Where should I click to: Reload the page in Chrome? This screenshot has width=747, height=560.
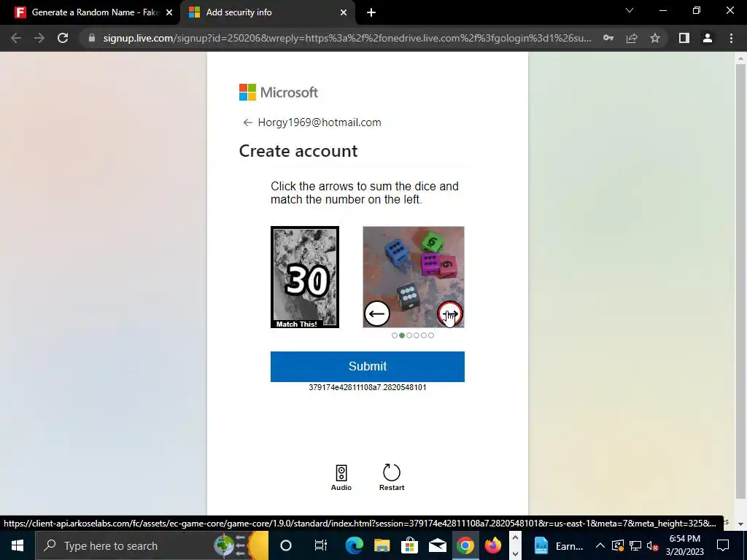pyautogui.click(x=63, y=38)
